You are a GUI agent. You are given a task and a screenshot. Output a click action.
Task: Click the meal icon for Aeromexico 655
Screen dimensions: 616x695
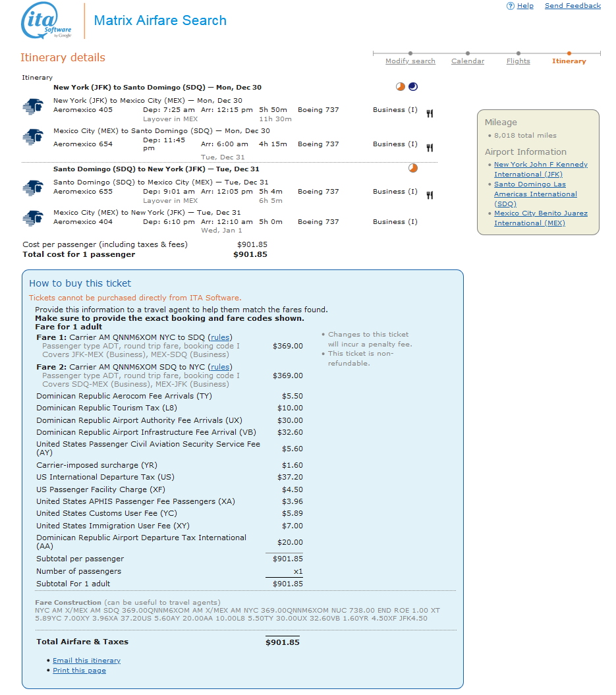[430, 195]
